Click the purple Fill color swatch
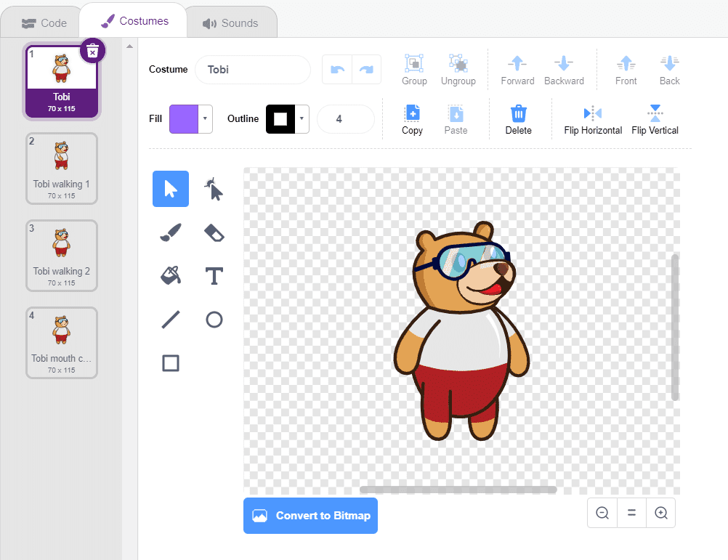728x560 pixels. click(x=185, y=118)
